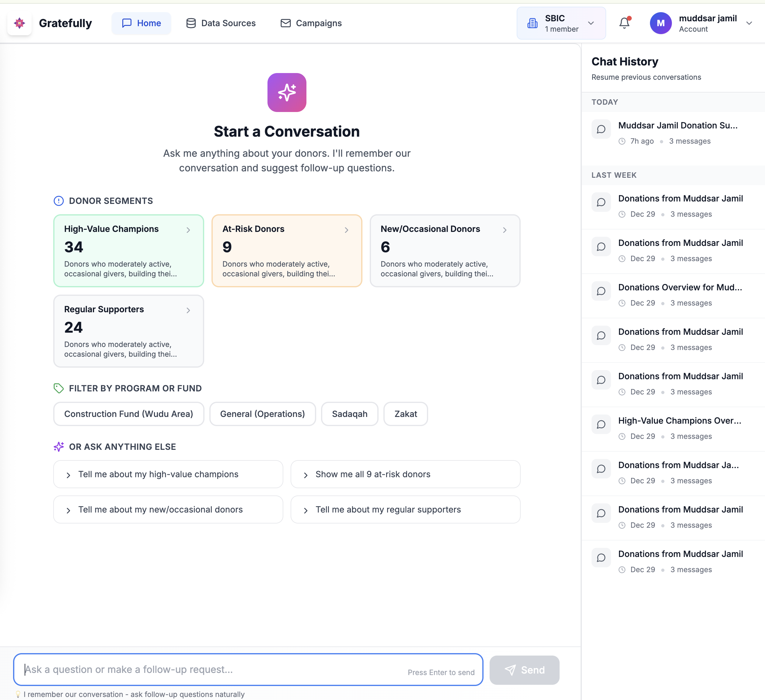Screen dimensions: 765x700
Task: Click the donor segments alert icon
Action: pyautogui.click(x=58, y=201)
